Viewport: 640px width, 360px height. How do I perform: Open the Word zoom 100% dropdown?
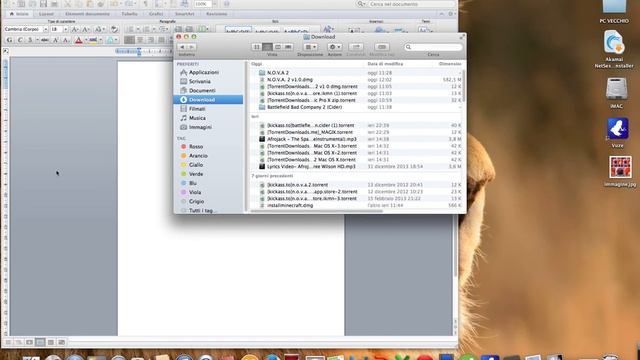pos(215,4)
